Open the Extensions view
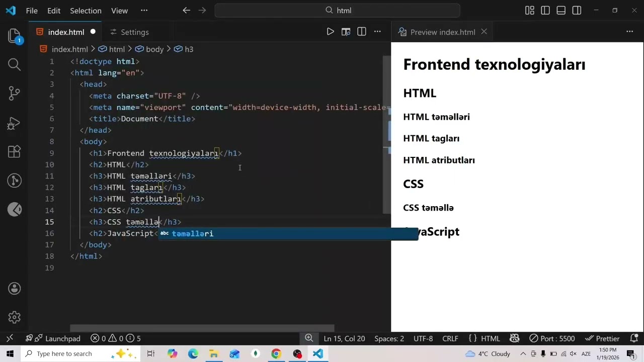Viewport: 644px width, 362px height. coord(14,151)
